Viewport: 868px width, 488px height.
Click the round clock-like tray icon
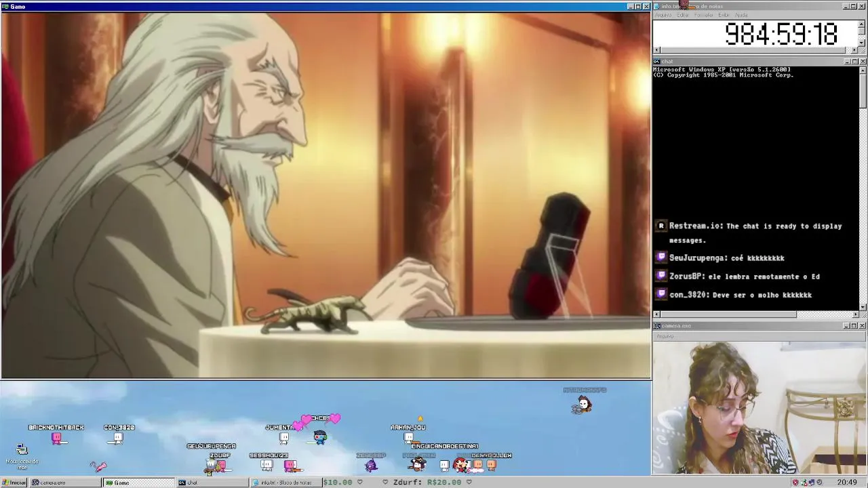[x=820, y=483]
